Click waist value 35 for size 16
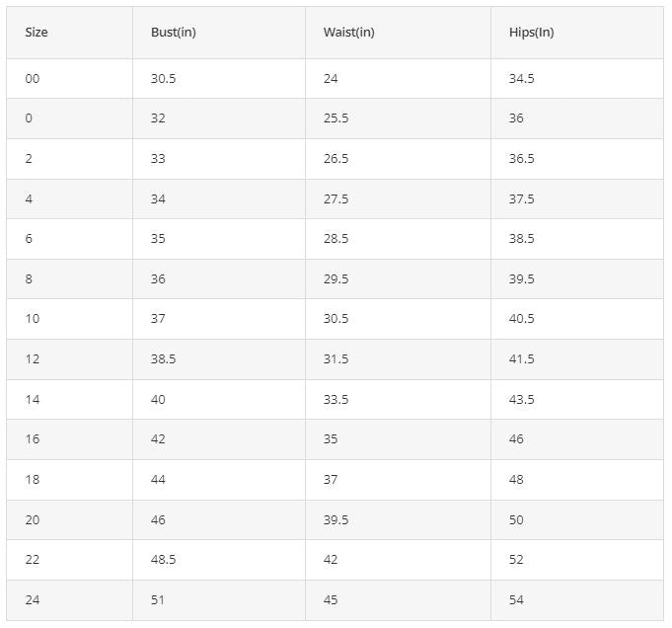 (x=331, y=439)
